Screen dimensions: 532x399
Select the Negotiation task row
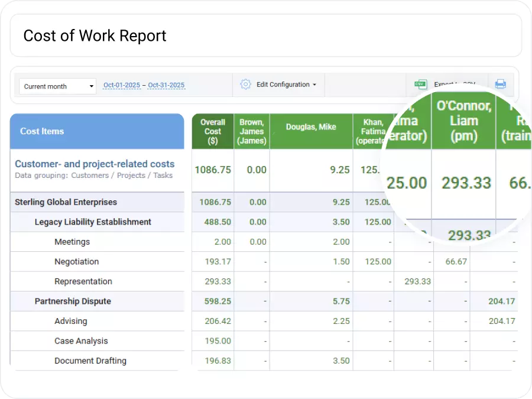77,261
